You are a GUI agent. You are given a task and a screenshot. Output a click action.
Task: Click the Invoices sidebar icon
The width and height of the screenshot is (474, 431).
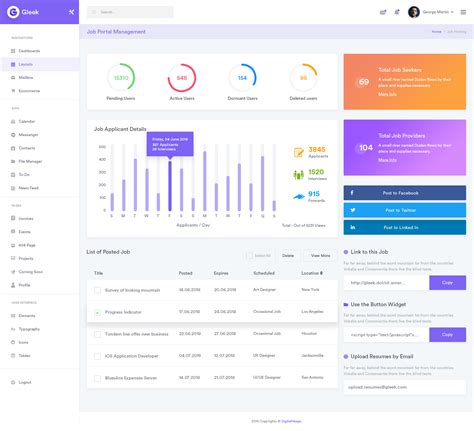(x=13, y=218)
